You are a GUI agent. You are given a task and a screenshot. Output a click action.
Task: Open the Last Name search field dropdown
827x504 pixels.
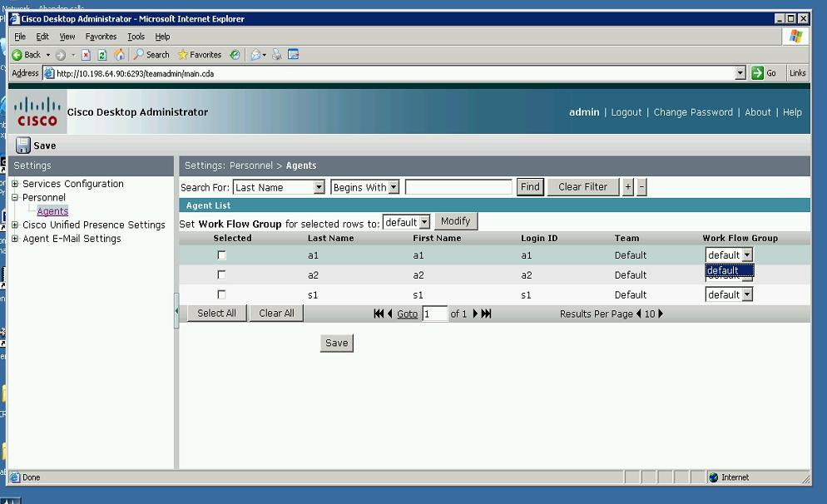click(319, 187)
